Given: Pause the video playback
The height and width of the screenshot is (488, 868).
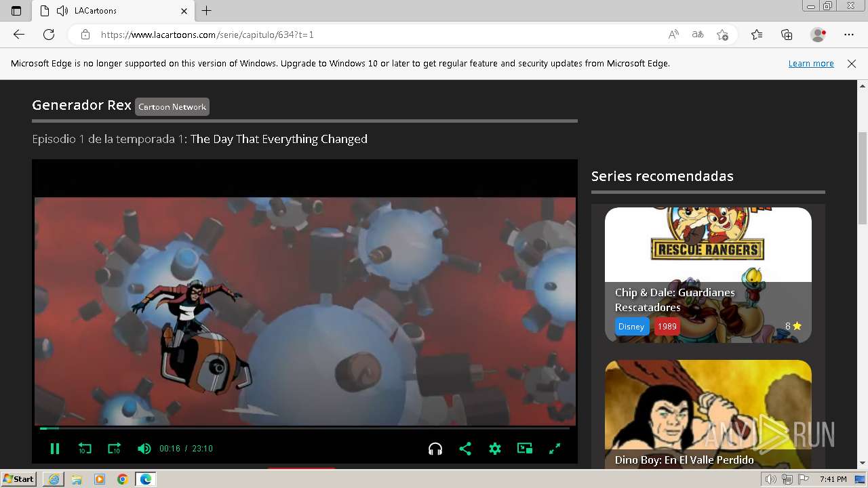Looking at the screenshot, I should 55,449.
